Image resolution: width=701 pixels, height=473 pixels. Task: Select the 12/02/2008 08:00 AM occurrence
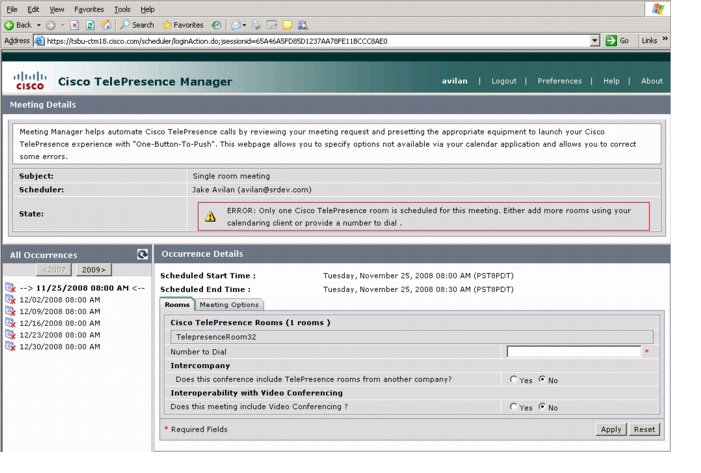click(60, 300)
